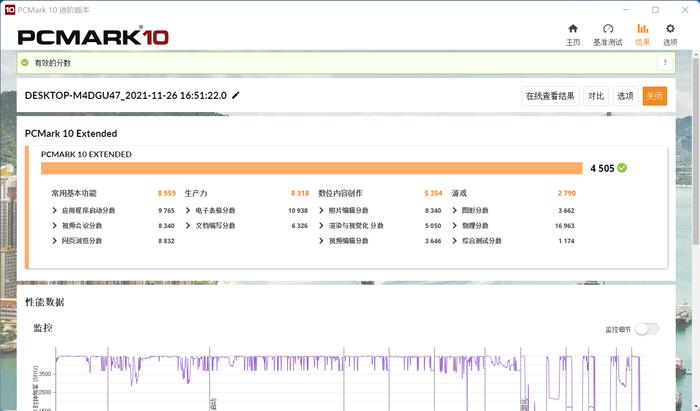Expand 视频编辑分数 row
The image size is (700, 411).
(321, 241)
